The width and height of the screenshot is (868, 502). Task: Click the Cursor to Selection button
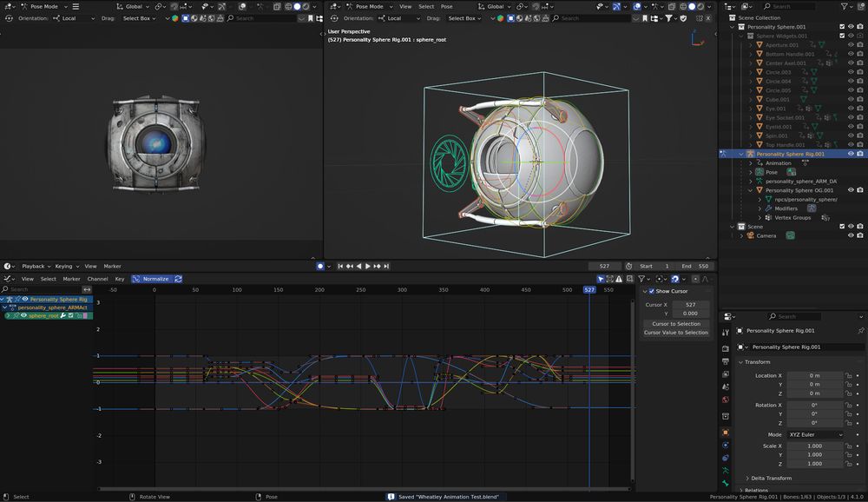[675, 323]
